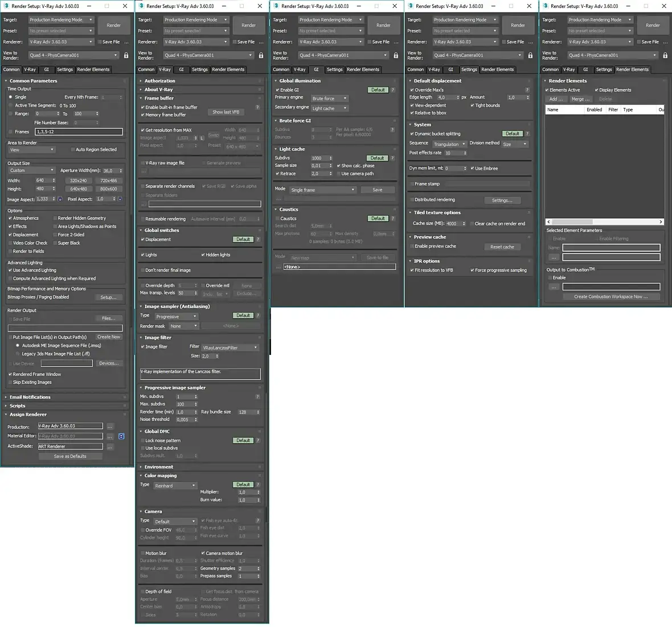Open help beside Displacement in Global switches
Image resolution: width=672 pixels, height=627 pixels.
tap(258, 239)
